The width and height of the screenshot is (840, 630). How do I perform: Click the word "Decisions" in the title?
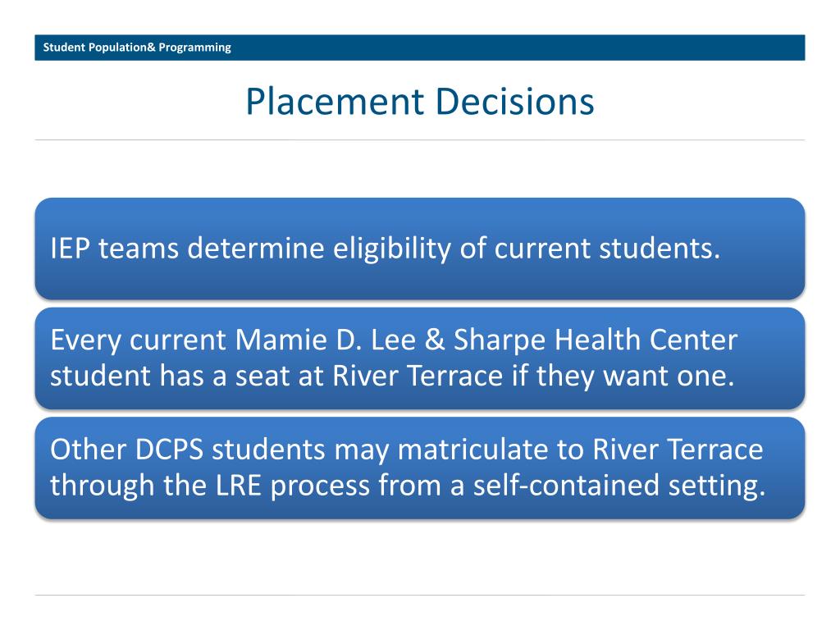(514, 102)
